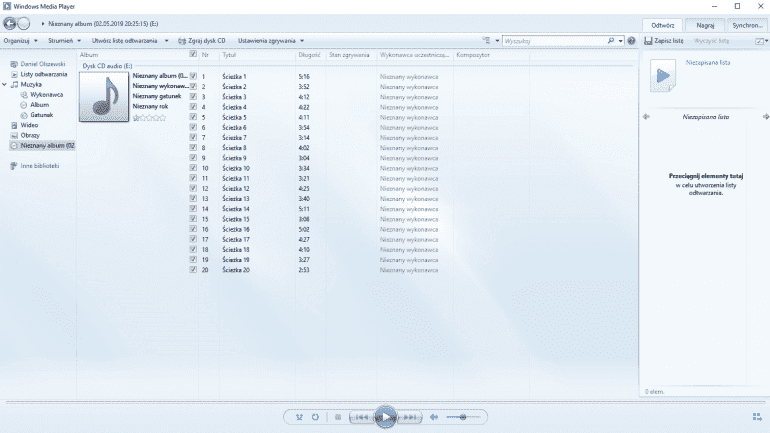This screenshot has width=770, height=433.
Task: Open the Strumień dropdown menu
Action: [x=64, y=41]
